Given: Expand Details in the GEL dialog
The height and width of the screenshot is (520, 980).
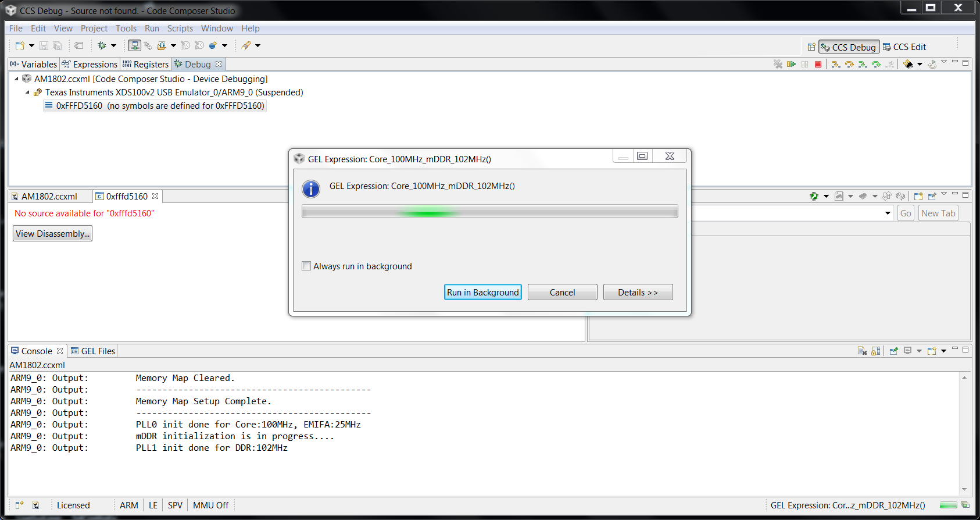Looking at the screenshot, I should tap(638, 292).
